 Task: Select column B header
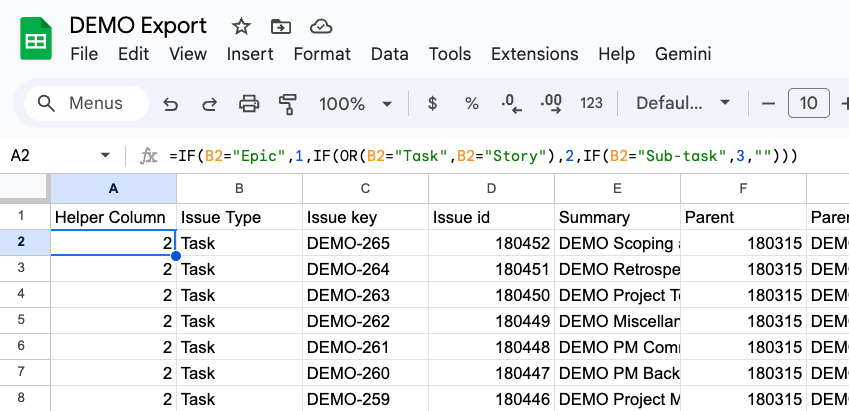[239, 188]
